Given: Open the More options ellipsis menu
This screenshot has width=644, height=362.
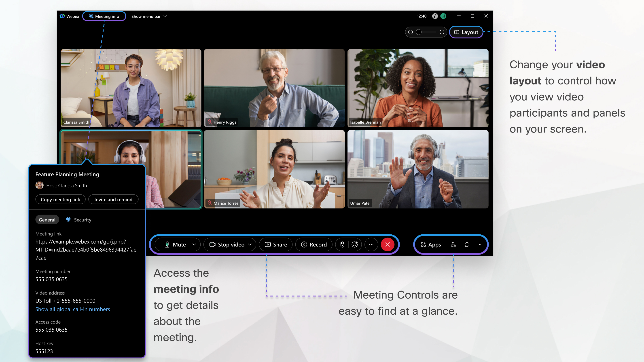Looking at the screenshot, I should (x=371, y=244).
